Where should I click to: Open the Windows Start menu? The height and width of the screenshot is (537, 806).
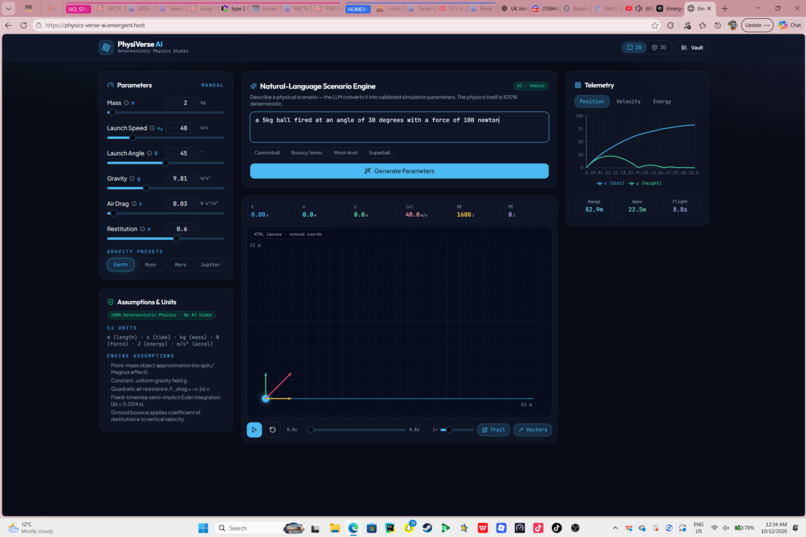(203, 528)
